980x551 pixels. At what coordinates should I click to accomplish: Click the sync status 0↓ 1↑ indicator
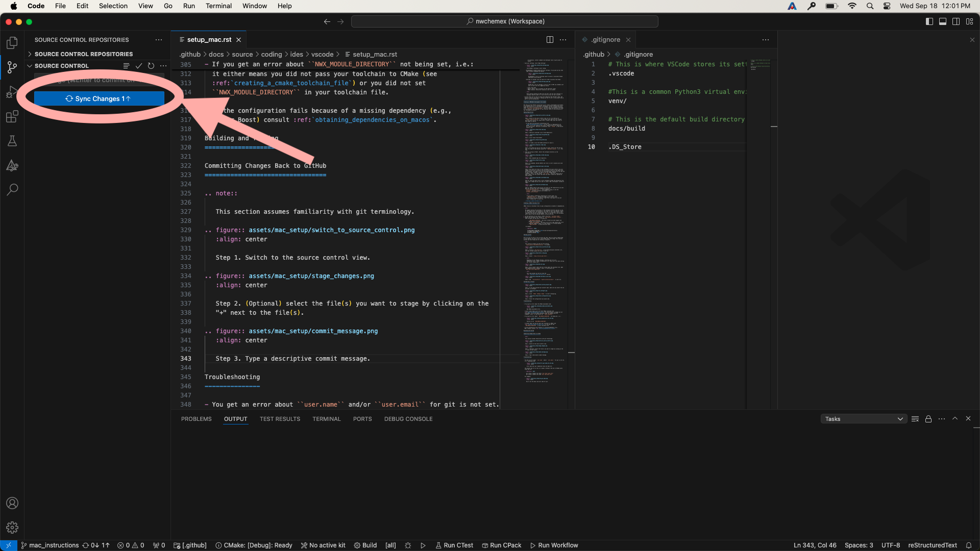click(96, 545)
